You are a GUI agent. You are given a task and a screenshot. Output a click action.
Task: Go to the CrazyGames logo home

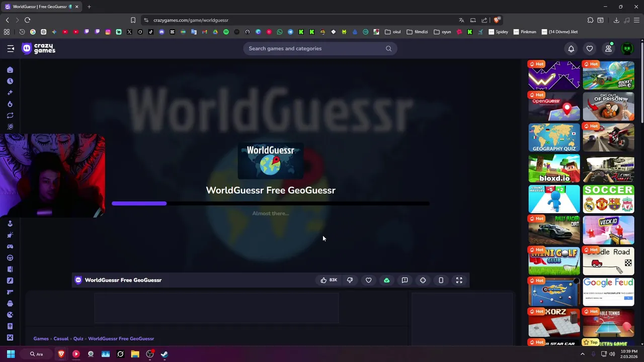point(38,48)
